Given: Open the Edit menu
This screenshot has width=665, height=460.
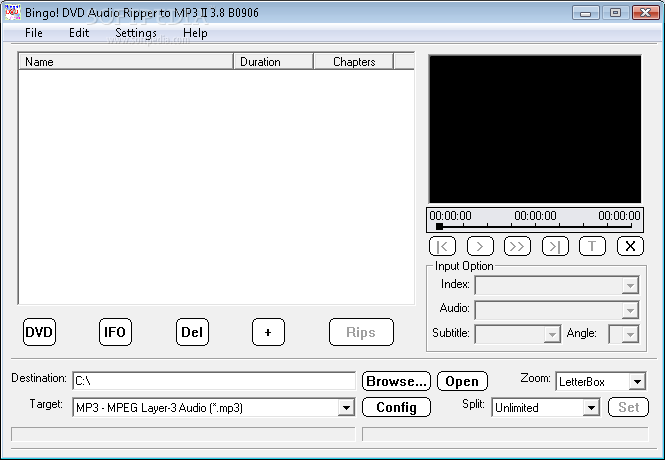Looking at the screenshot, I should [79, 33].
